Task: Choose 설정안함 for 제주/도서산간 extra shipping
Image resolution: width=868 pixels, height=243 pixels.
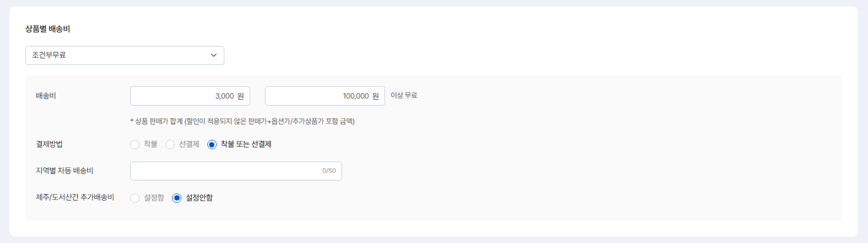Action: tap(177, 198)
